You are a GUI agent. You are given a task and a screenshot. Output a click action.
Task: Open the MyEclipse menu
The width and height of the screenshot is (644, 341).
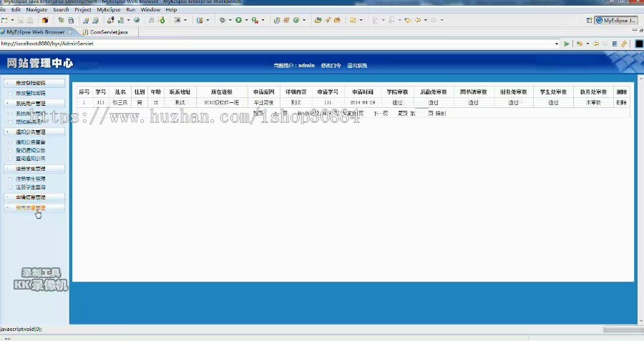[x=109, y=9]
